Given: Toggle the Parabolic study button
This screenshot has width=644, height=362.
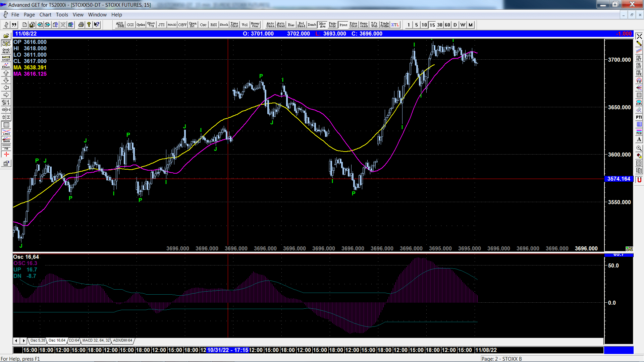Looking at the screenshot, I should (332, 25).
